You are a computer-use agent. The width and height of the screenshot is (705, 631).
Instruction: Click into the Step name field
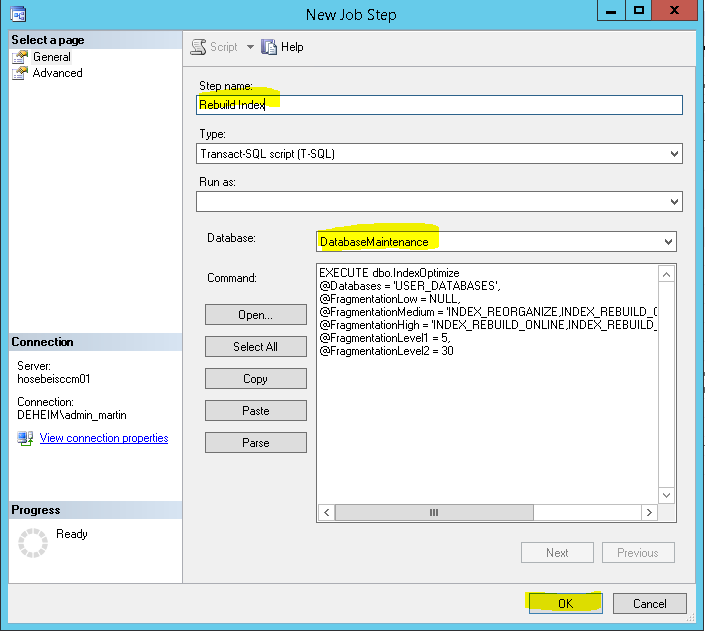[439, 105]
